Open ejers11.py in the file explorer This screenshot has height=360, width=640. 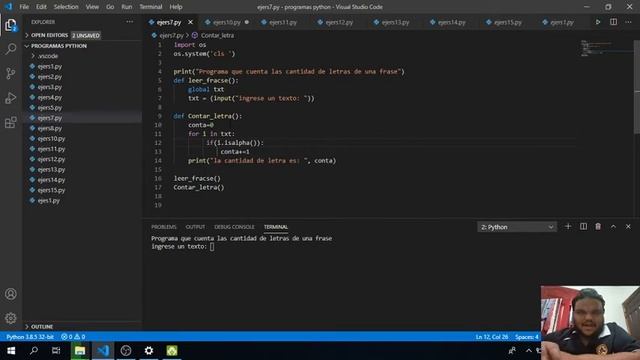tap(51, 149)
